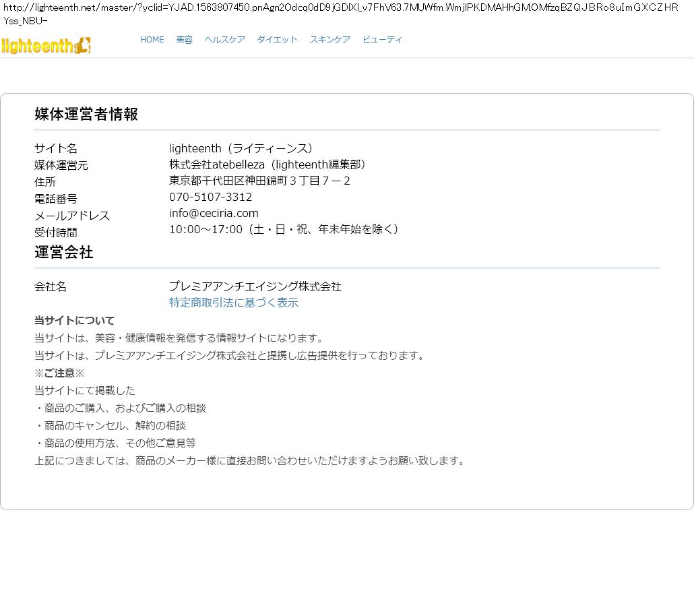The width and height of the screenshot is (694, 616).
Task: Click the bold 当サイトについて subheading
Action: coord(75,321)
